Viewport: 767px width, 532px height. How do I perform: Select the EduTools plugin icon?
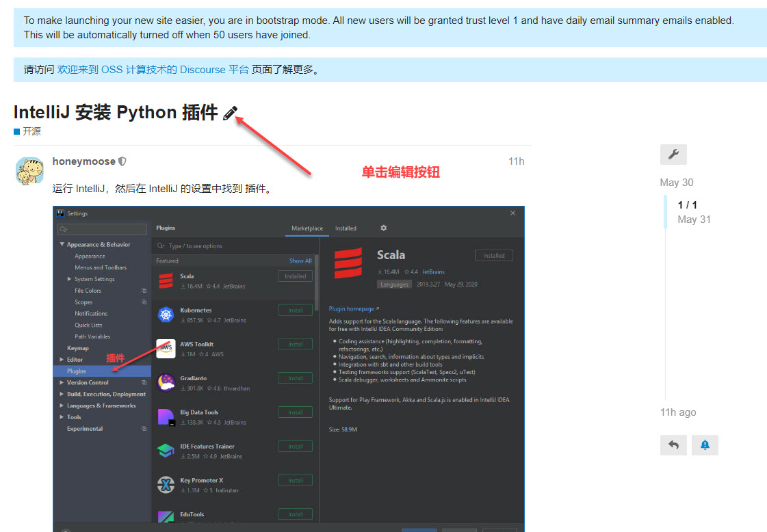[166, 516]
